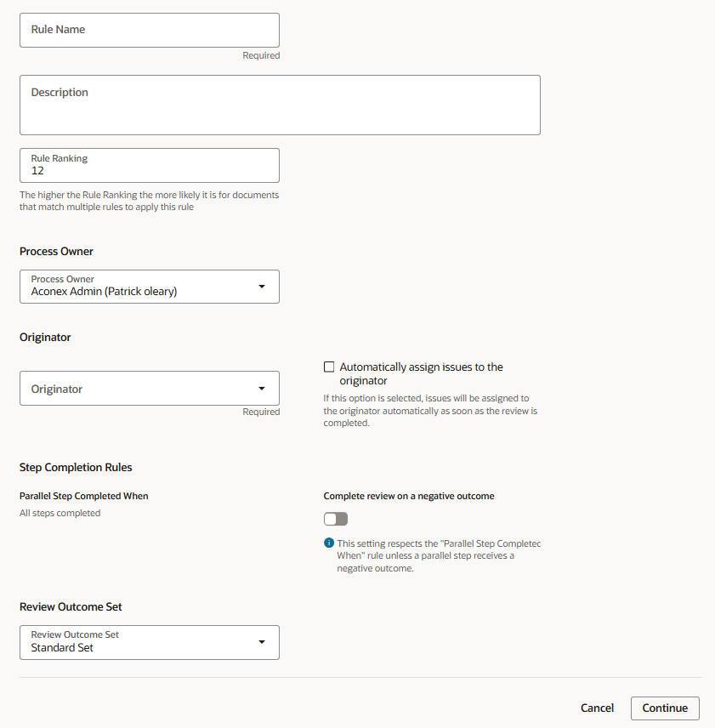Focus the Description text area
The height and width of the screenshot is (728, 715).
(x=280, y=105)
